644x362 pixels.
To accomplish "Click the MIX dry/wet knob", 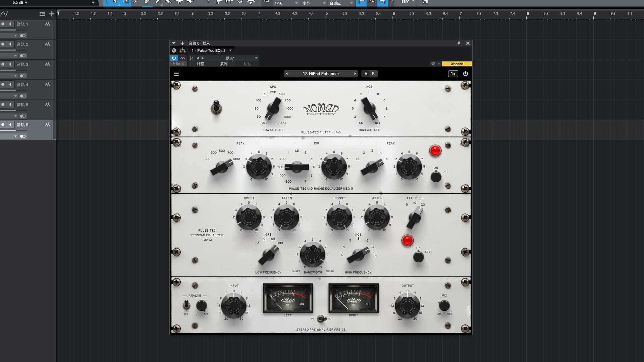I will [444, 305].
